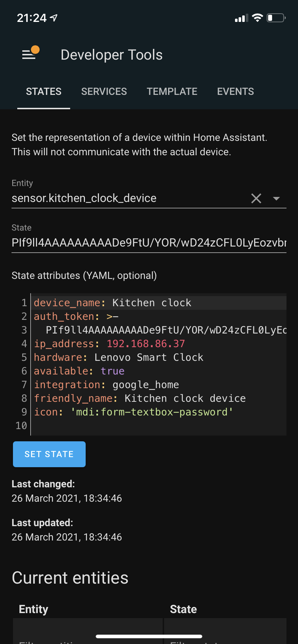The image size is (298, 644).
Task: Select line 1 gutter number in YAML editor
Action: [24, 302]
